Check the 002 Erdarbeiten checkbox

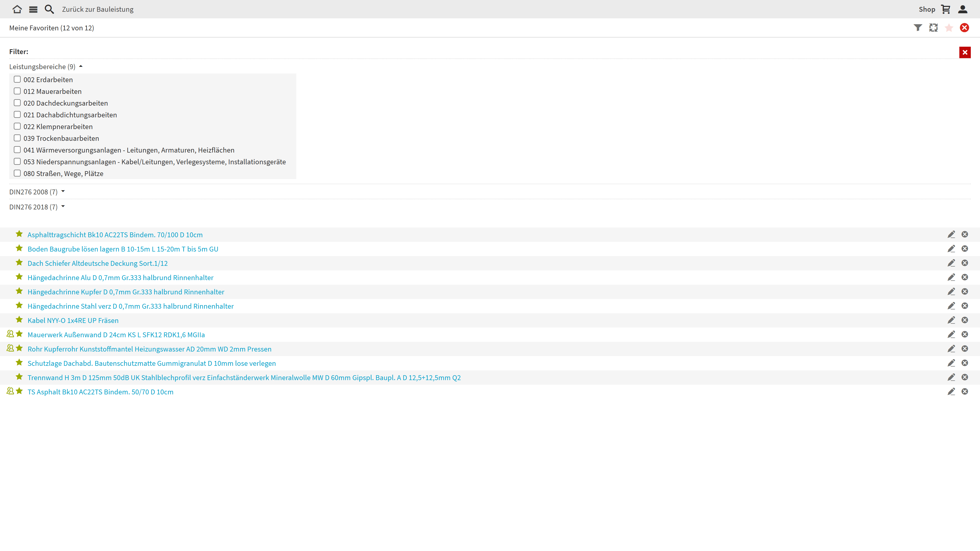point(17,80)
